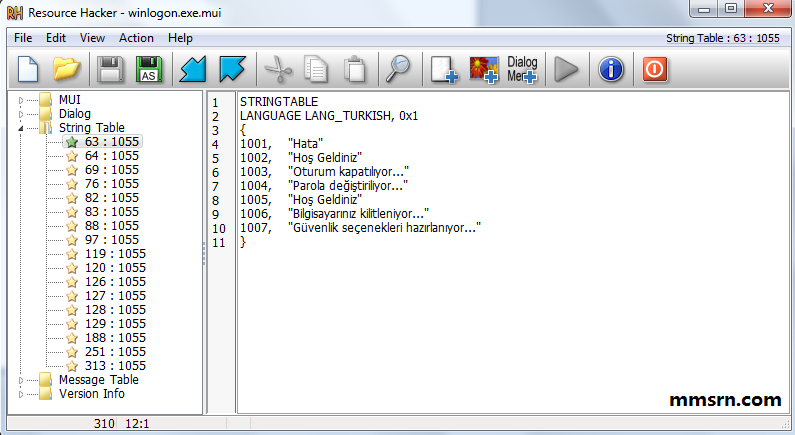This screenshot has width=795, height=435.
Task: Insert a Dialog Menu resource
Action: pos(522,69)
